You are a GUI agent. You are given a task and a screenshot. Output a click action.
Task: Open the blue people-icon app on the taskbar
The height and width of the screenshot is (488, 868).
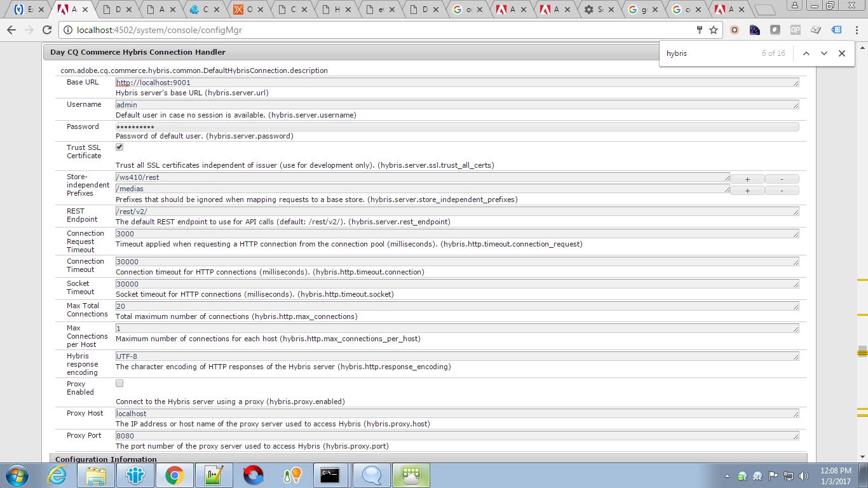tap(135, 475)
